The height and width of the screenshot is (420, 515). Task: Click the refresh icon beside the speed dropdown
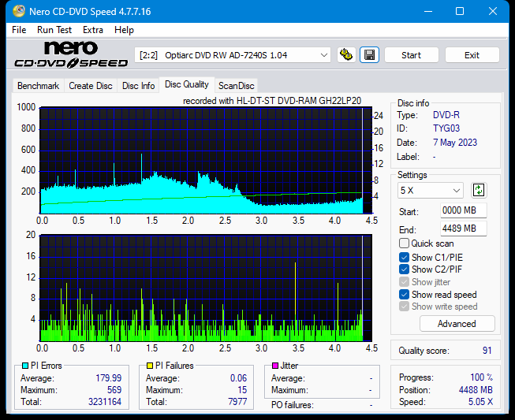click(x=479, y=190)
